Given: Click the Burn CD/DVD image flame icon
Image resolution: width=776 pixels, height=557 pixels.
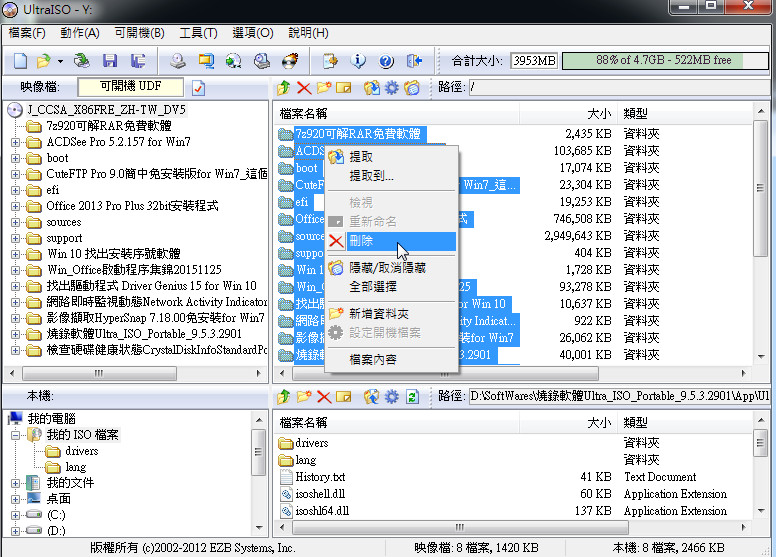Looking at the screenshot, I should [290, 61].
